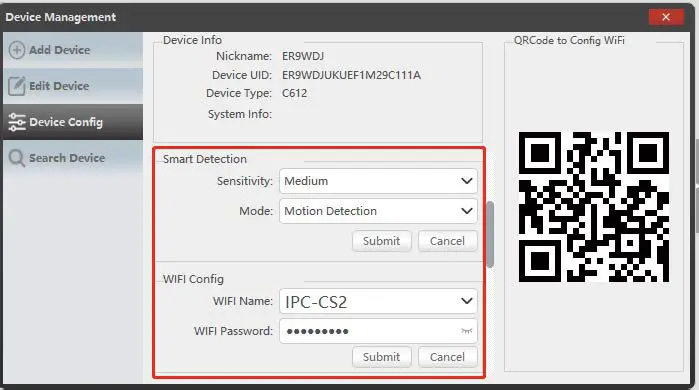Select the Device Config tab
The width and height of the screenshot is (699, 390).
click(73, 122)
